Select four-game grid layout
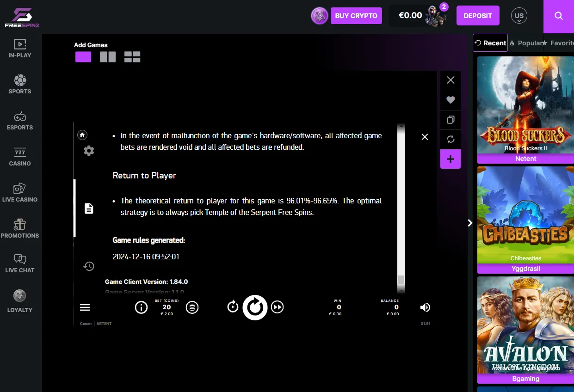 tap(132, 57)
